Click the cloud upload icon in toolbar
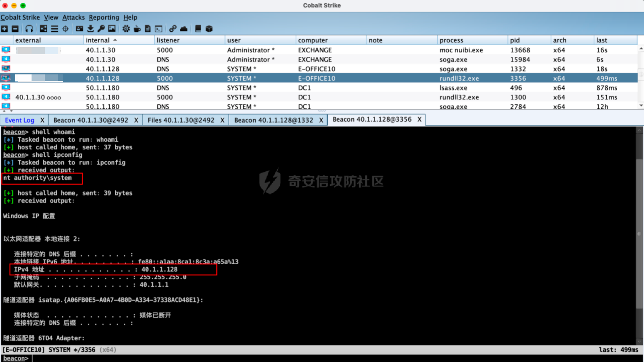Image resolution: width=644 pixels, height=362 pixels. [184, 29]
